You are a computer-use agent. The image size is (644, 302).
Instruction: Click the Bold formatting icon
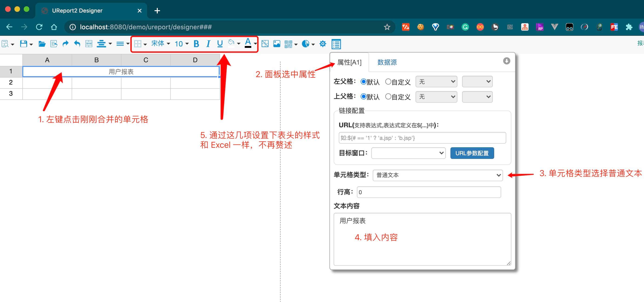[x=196, y=44]
